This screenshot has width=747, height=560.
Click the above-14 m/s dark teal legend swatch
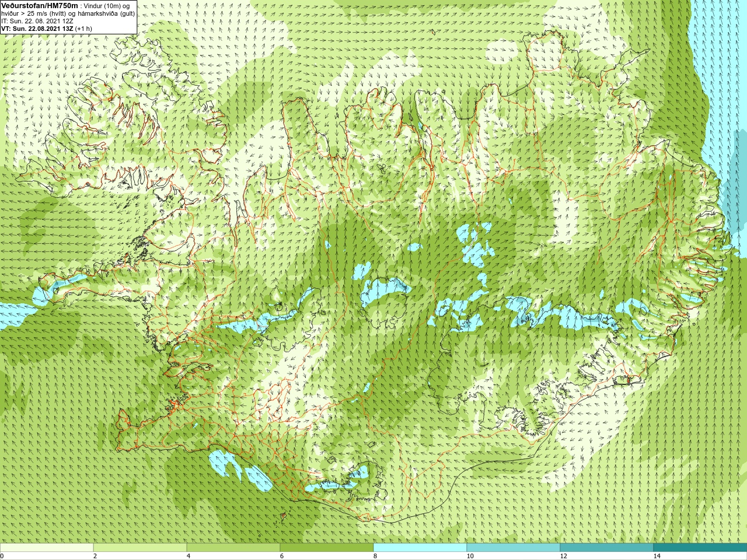(x=700, y=548)
